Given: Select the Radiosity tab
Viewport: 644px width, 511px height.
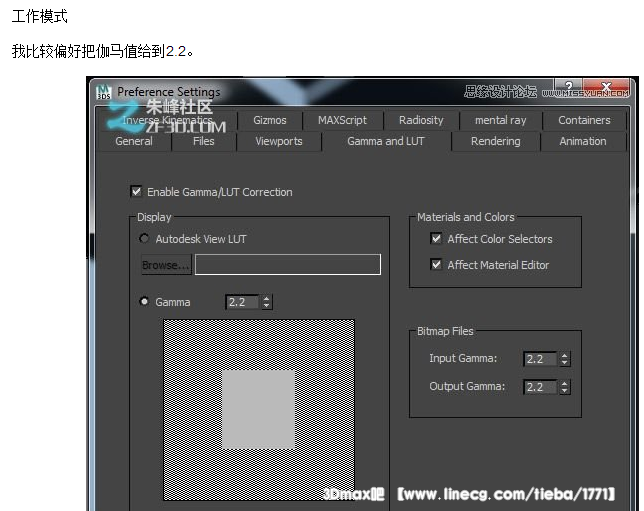Looking at the screenshot, I should coord(421,120).
